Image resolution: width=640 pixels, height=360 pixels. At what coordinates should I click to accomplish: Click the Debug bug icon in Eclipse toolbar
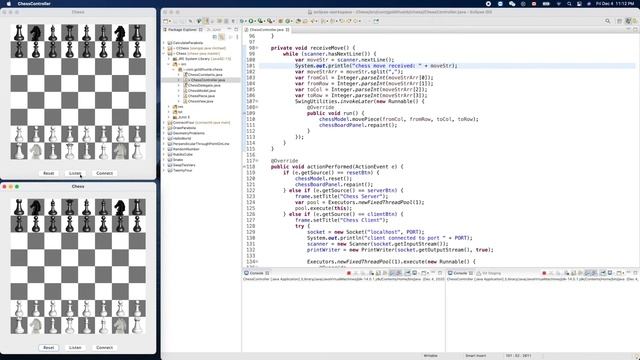click(242, 21)
